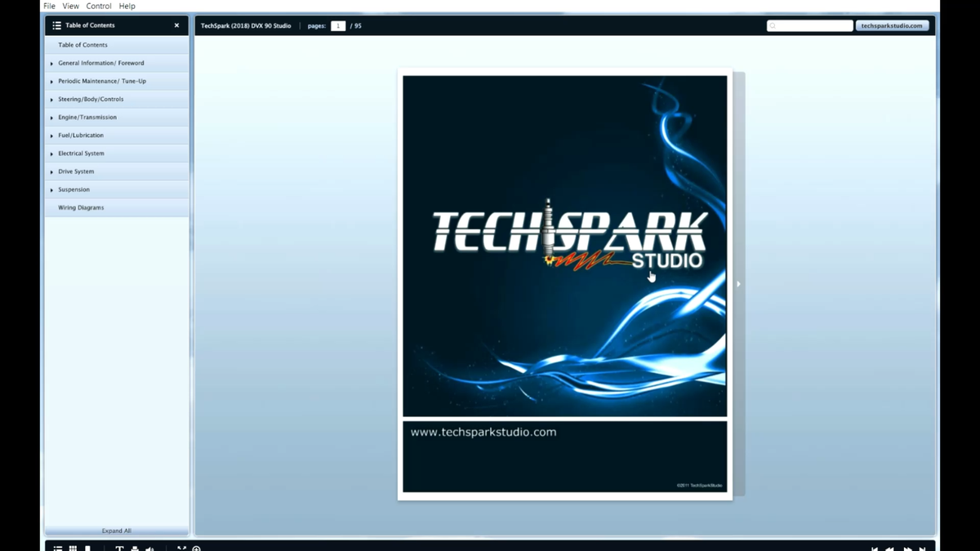The height and width of the screenshot is (551, 980).
Task: Jump to the first page button
Action: point(875,549)
